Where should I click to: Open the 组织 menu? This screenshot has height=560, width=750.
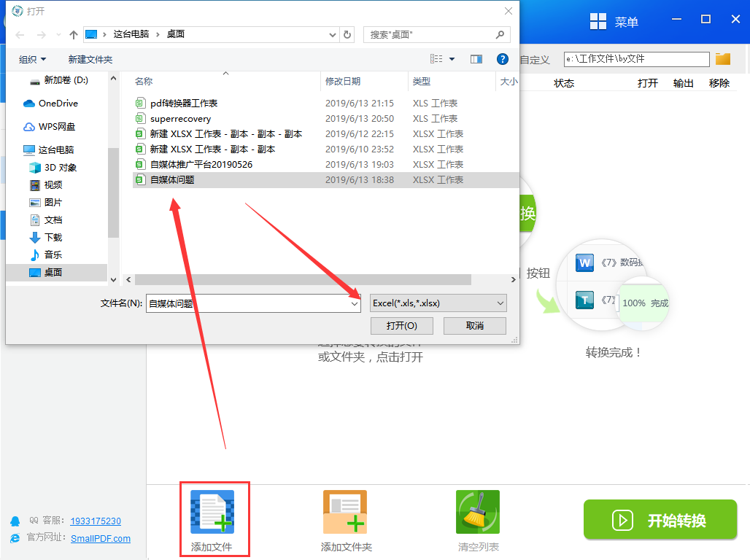coord(32,59)
